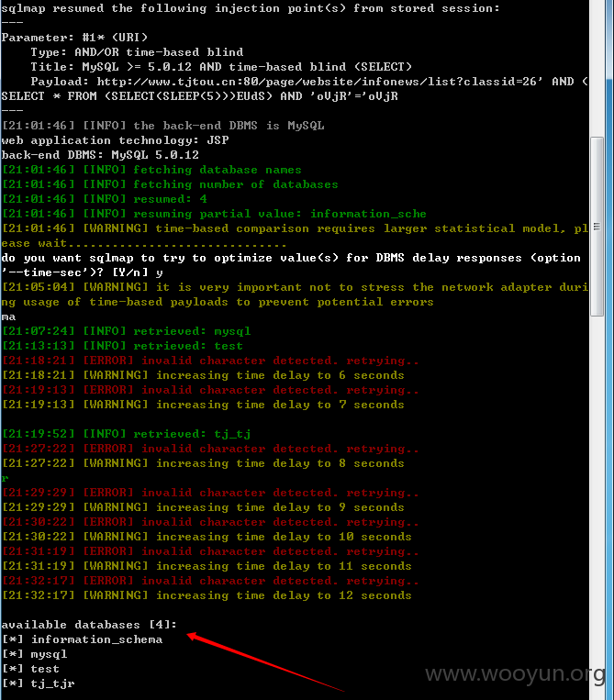Click 'increasing time delay to 7 seconds' warning
Viewport: 614px width, 700px height.
203,405
